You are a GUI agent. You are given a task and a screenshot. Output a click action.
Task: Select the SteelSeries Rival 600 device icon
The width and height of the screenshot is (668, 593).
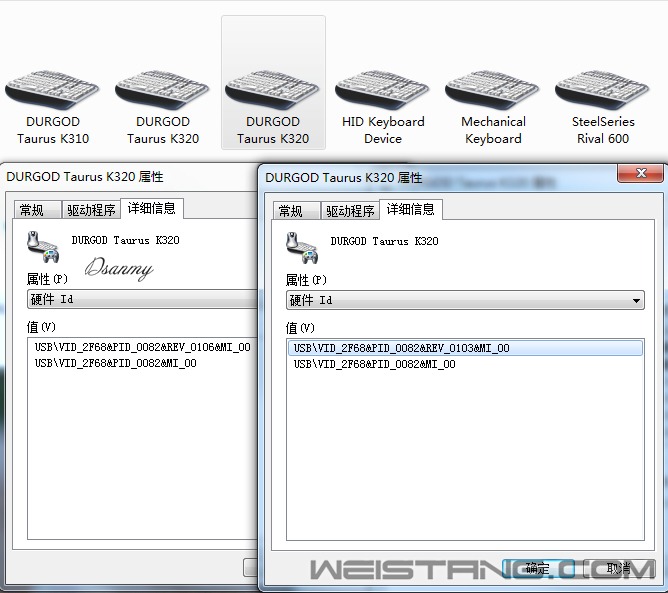click(x=602, y=107)
